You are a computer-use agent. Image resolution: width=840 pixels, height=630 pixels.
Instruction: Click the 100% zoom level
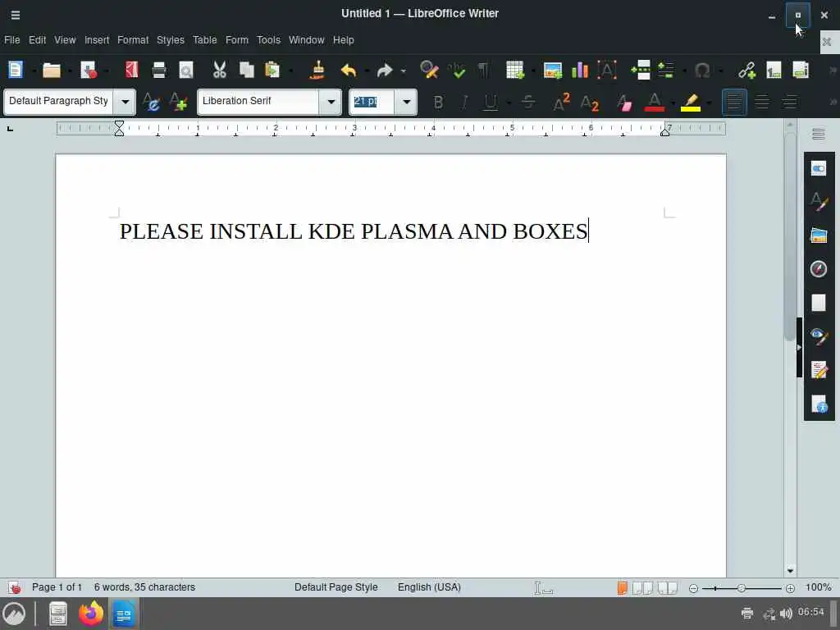coord(818,587)
